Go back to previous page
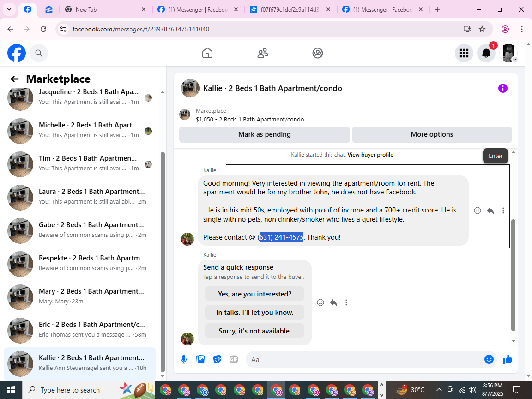532x399 pixels. [10, 29]
